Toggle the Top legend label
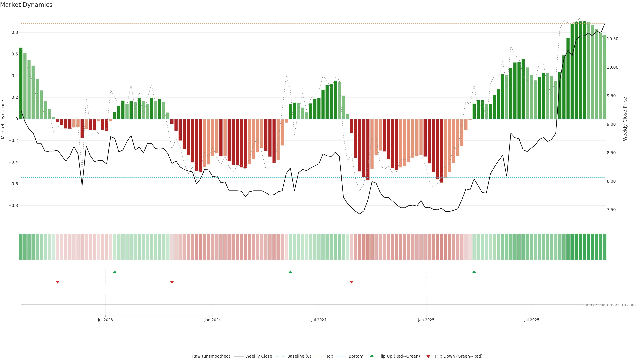Image resolution: width=644 pixels, height=362 pixels. point(330,356)
